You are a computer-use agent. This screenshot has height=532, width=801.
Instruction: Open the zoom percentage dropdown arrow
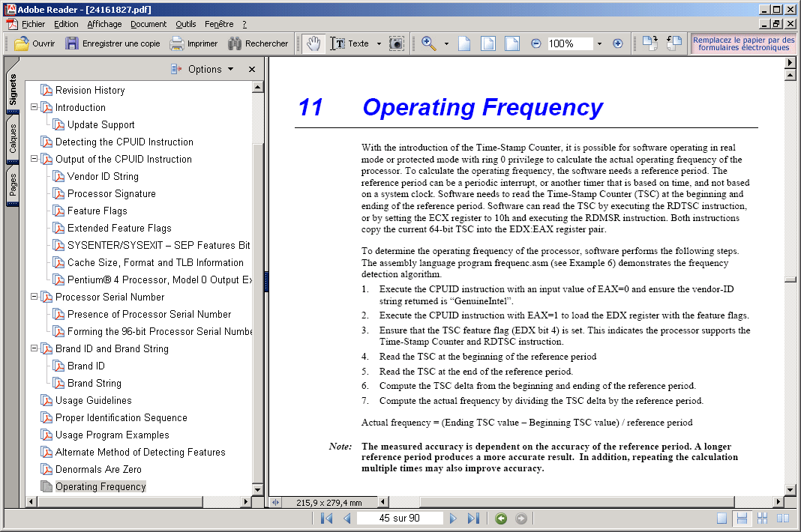pyautogui.click(x=599, y=43)
